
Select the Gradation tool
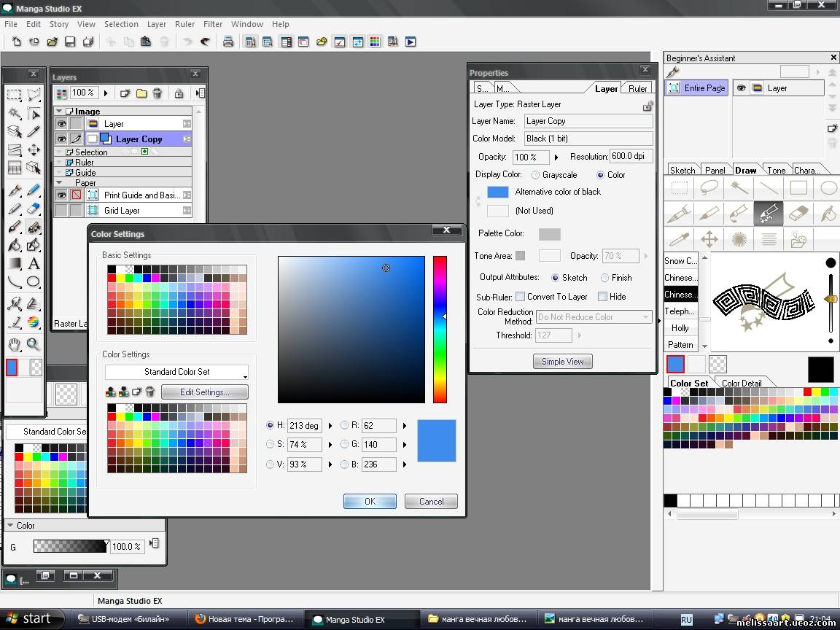point(15,263)
